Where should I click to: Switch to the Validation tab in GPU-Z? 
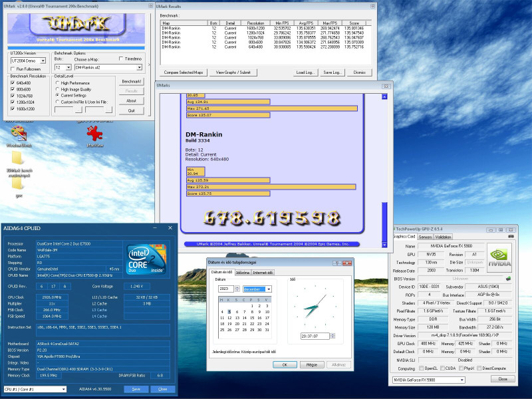click(443, 237)
